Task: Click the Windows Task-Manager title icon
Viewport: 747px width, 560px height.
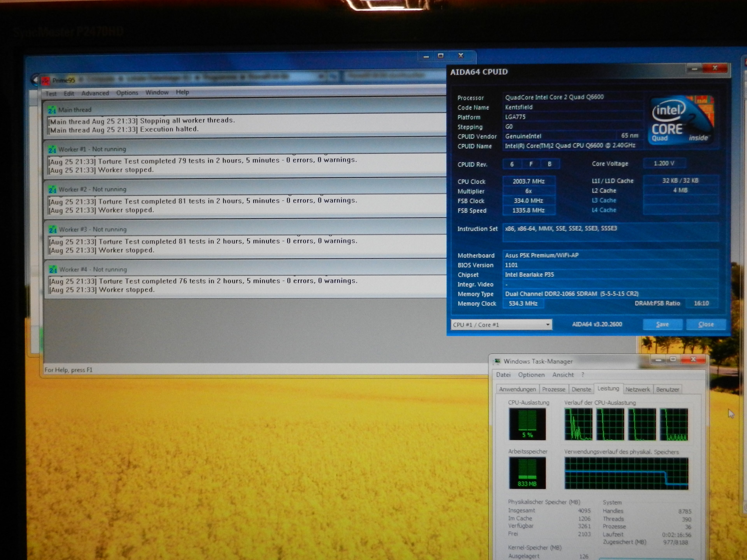Action: [497, 361]
